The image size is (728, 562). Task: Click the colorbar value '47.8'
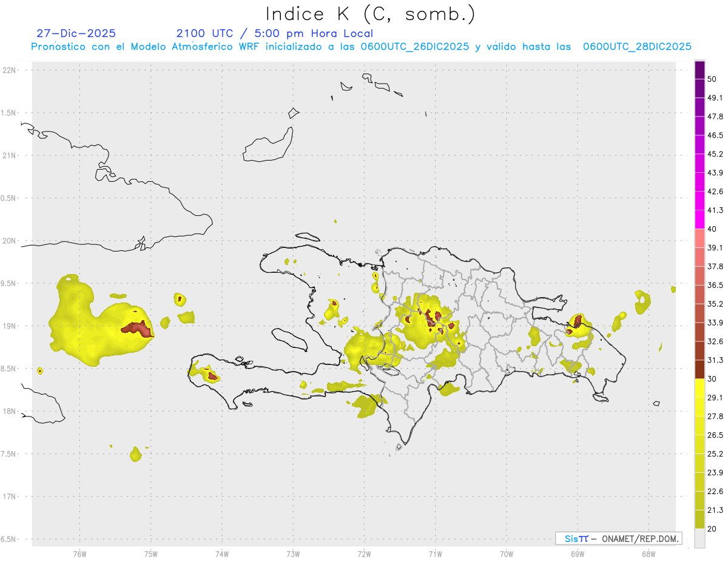tap(715, 116)
